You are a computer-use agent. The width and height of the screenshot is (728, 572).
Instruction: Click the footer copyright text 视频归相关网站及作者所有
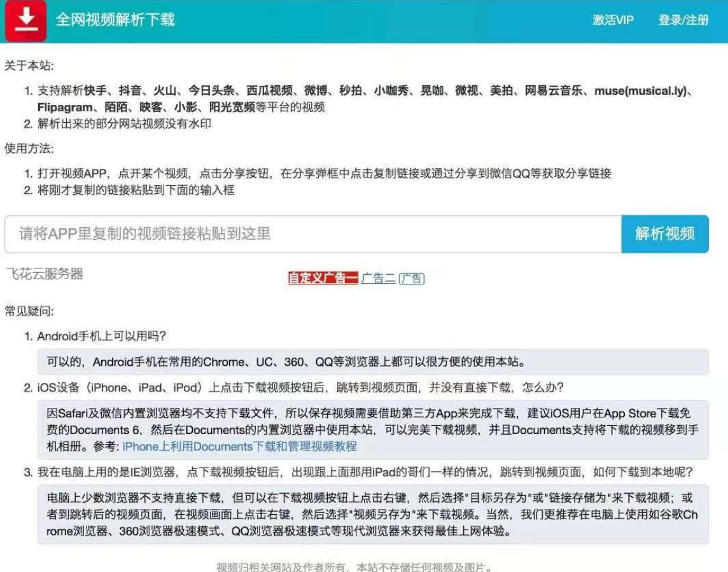coord(354,567)
